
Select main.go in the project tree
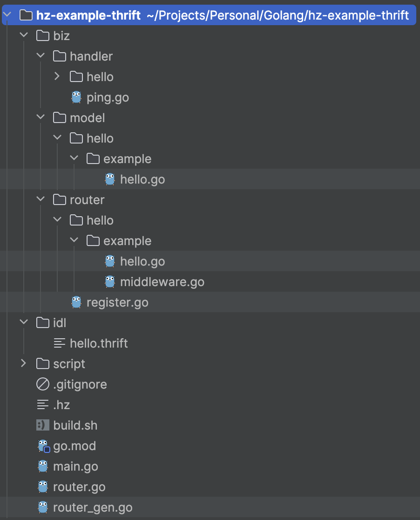75,466
